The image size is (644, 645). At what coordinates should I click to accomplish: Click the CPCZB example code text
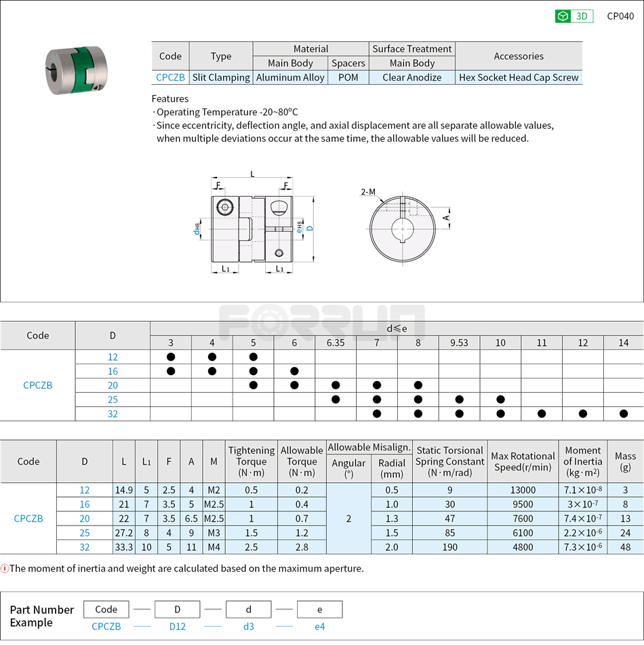106,627
